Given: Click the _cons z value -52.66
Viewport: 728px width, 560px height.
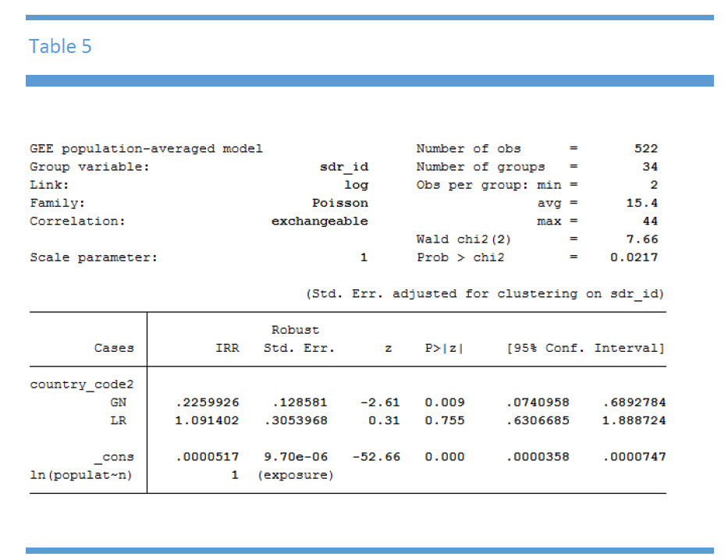Looking at the screenshot, I should pos(376,456).
